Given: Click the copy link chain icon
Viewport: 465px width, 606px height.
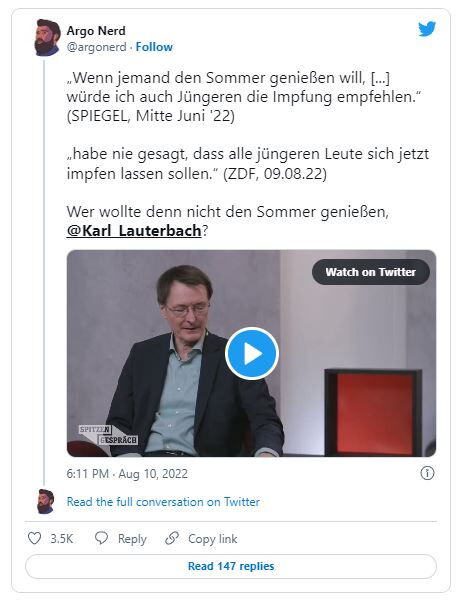Looking at the screenshot, I should pos(172,538).
